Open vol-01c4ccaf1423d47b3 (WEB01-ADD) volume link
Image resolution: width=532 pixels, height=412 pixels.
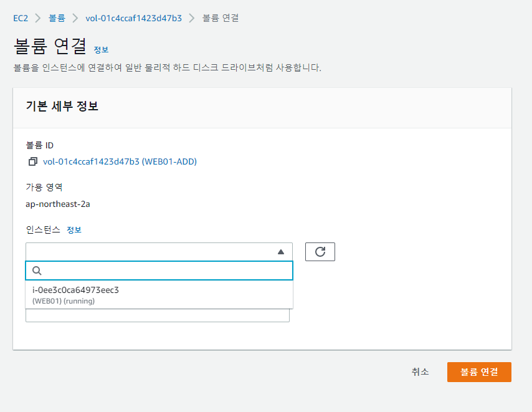120,161
